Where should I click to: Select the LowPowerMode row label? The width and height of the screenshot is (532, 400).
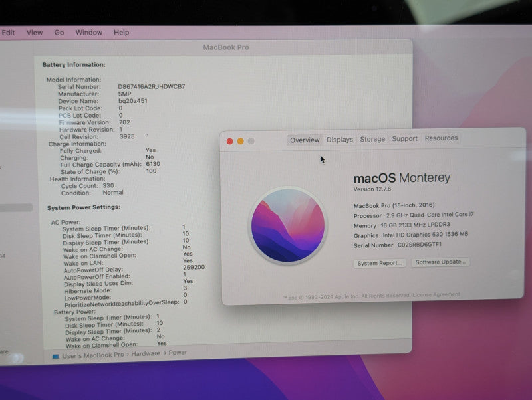click(88, 298)
